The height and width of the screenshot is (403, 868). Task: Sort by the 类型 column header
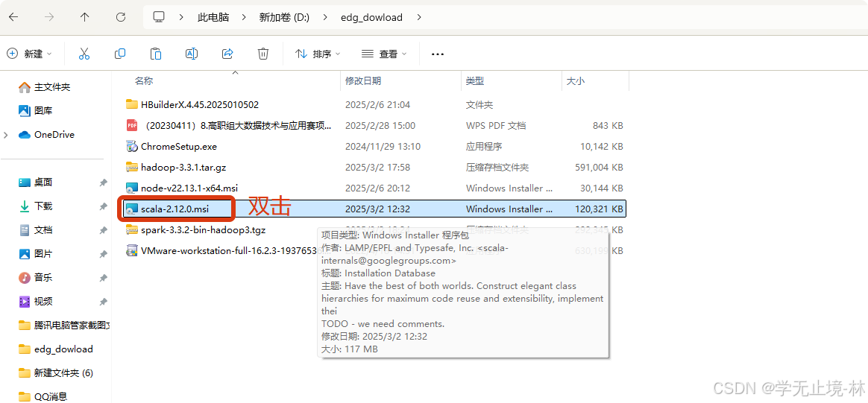[x=475, y=80]
